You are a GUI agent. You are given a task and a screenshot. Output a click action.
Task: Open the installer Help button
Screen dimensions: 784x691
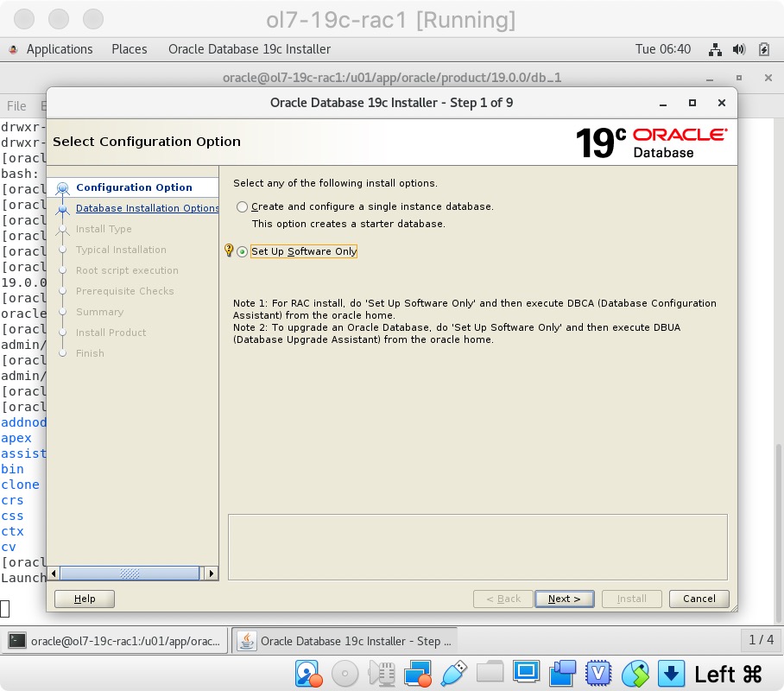(85, 599)
